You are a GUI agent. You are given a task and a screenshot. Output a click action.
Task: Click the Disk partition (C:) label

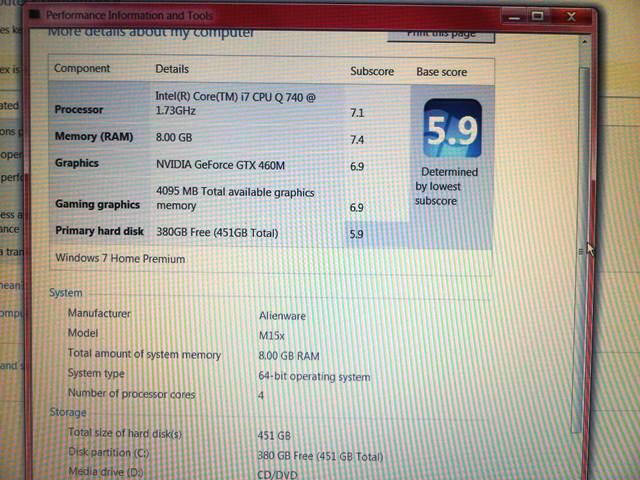click(x=109, y=453)
